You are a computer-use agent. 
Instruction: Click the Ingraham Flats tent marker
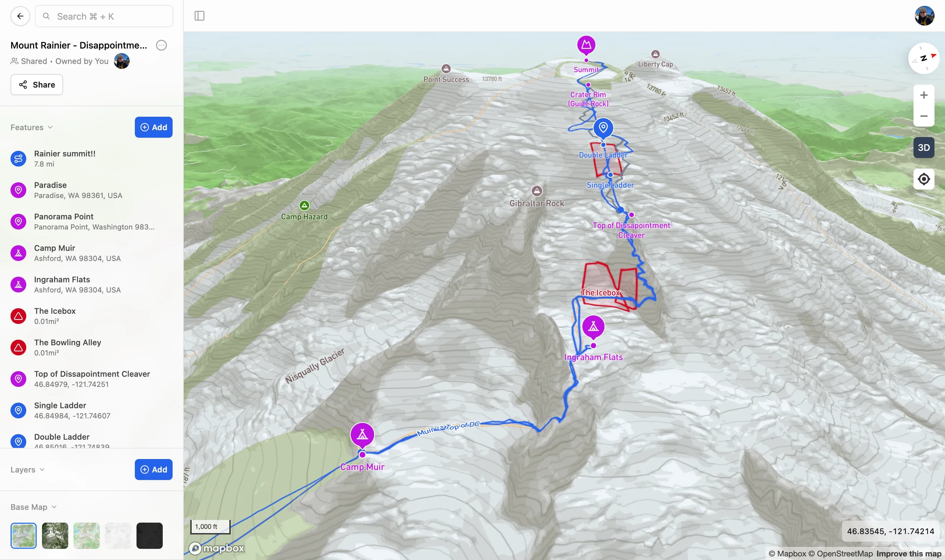pyautogui.click(x=593, y=327)
